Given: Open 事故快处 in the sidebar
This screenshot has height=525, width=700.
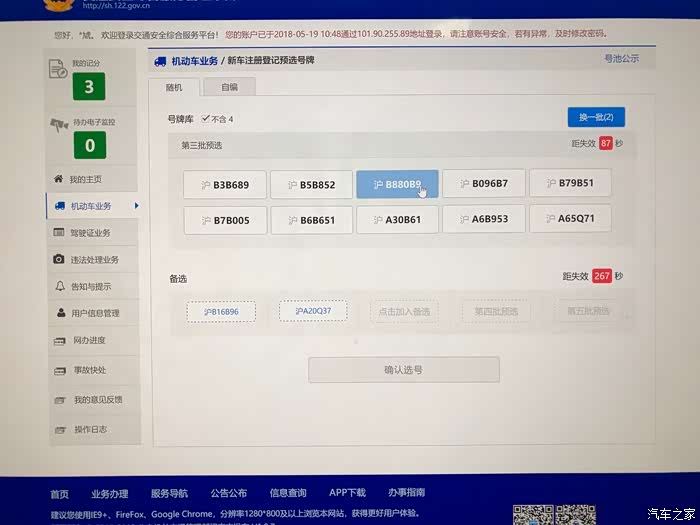Looking at the screenshot, I should [x=89, y=370].
